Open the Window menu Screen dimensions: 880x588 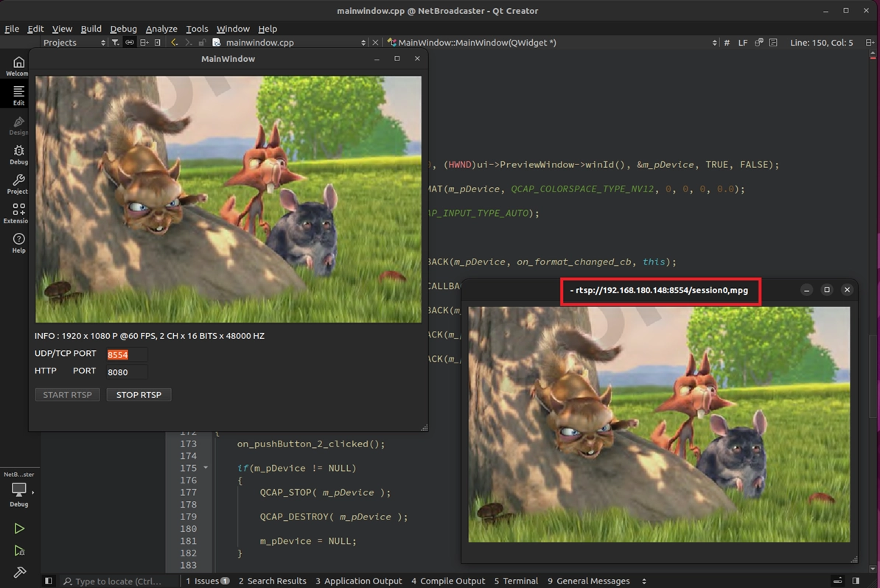pos(233,29)
